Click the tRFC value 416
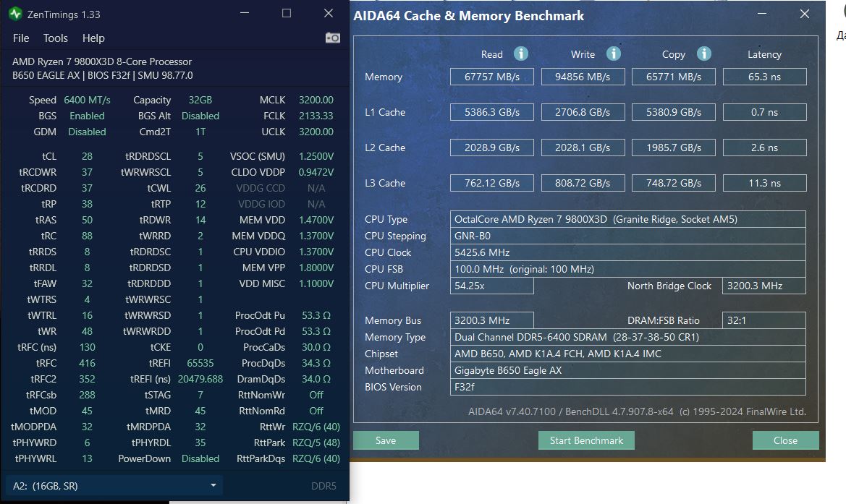 87,363
